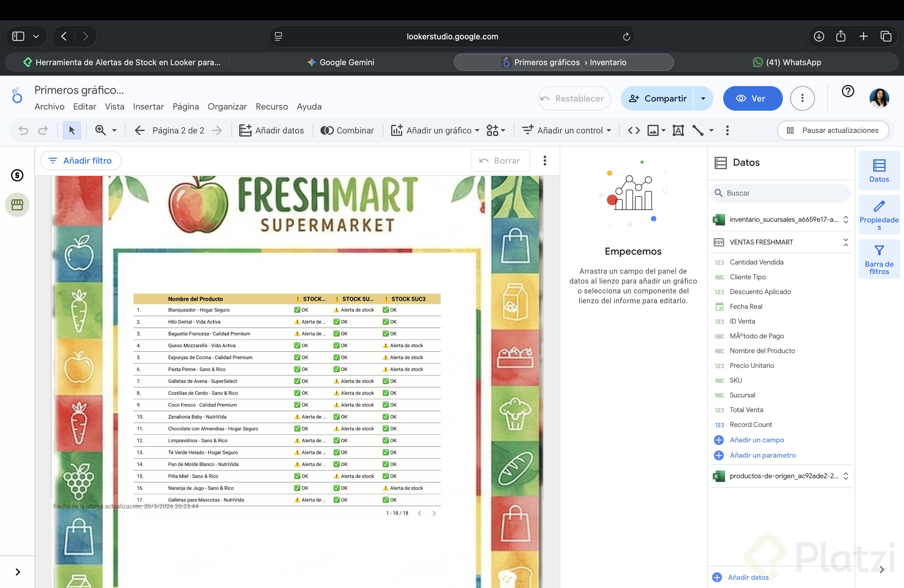Expand the inventario_sucursales data source
The width and height of the screenshot is (904, 588).
point(846,219)
